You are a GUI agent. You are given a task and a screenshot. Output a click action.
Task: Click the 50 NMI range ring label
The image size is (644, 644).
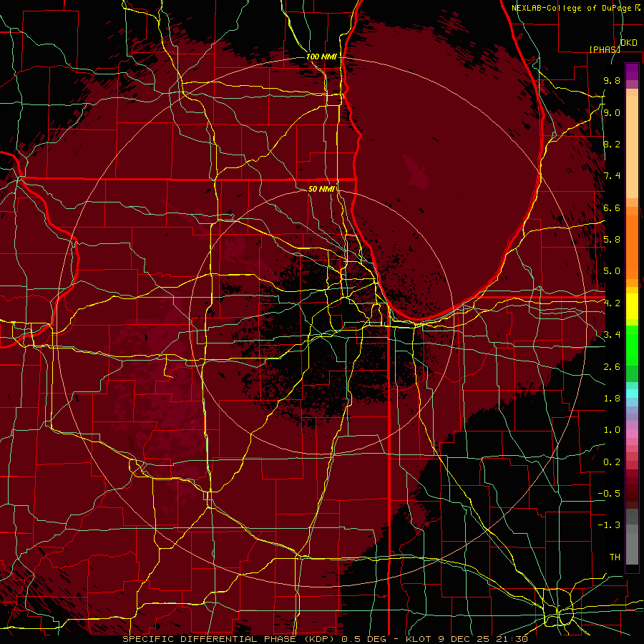pos(321,189)
